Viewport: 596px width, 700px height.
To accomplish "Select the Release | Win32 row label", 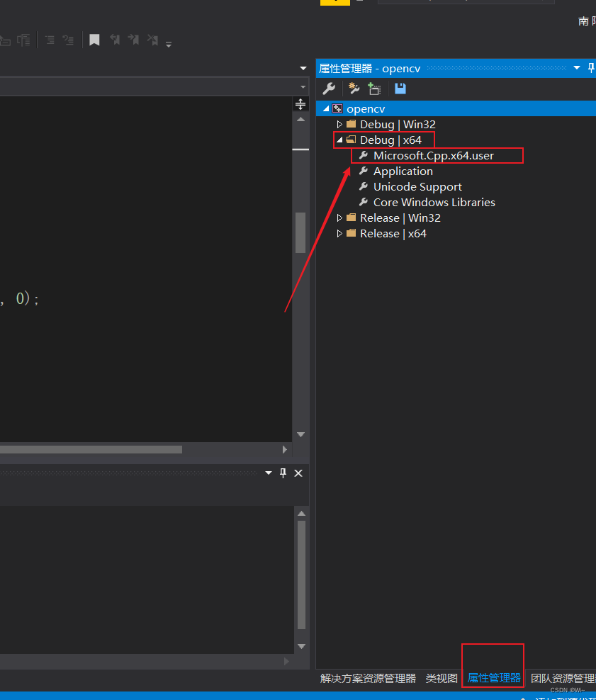I will [x=400, y=218].
